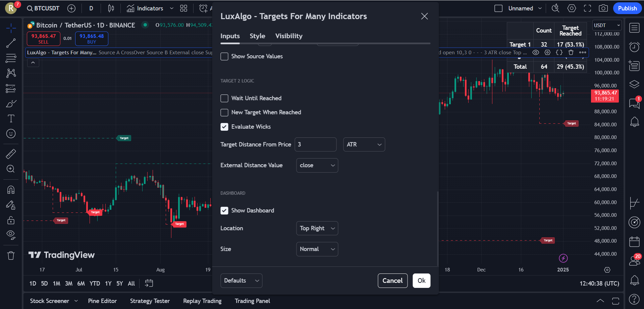Enable Wait Until Reached checkbox
The image size is (644, 309).
[x=224, y=98]
